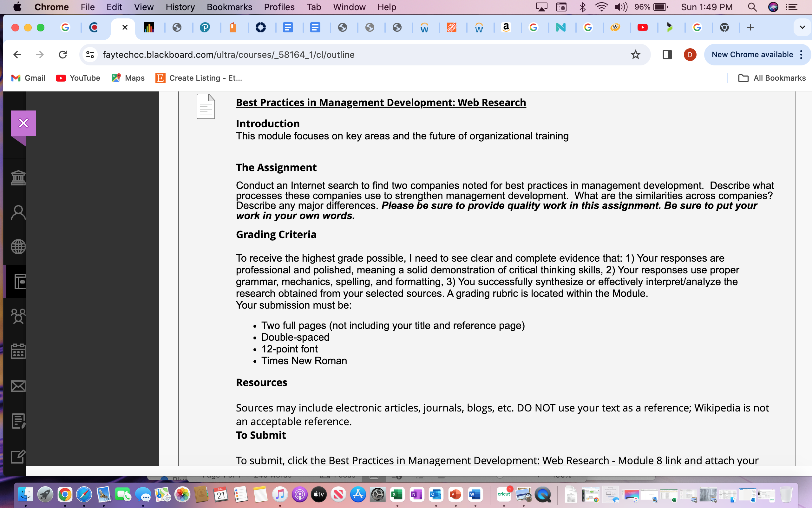Reload the Blackboard page
The width and height of the screenshot is (812, 508).
63,54
